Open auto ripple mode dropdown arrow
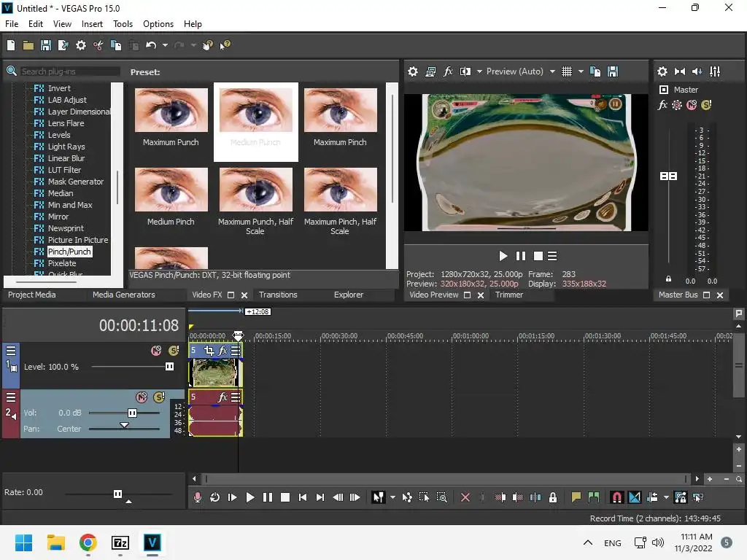 click(x=666, y=497)
